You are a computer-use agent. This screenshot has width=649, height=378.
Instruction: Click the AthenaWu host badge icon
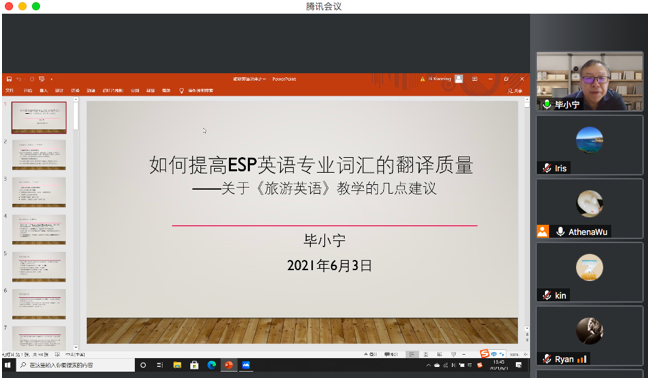[543, 231]
